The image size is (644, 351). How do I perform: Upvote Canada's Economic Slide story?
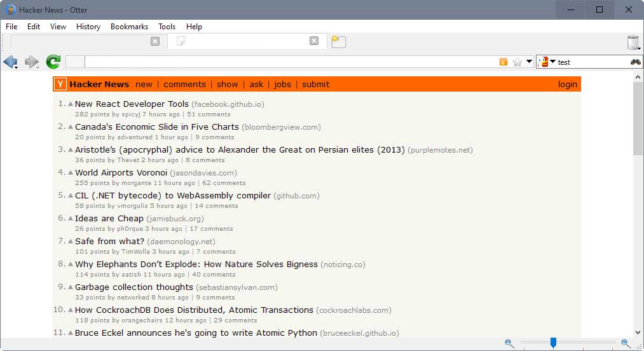70,127
